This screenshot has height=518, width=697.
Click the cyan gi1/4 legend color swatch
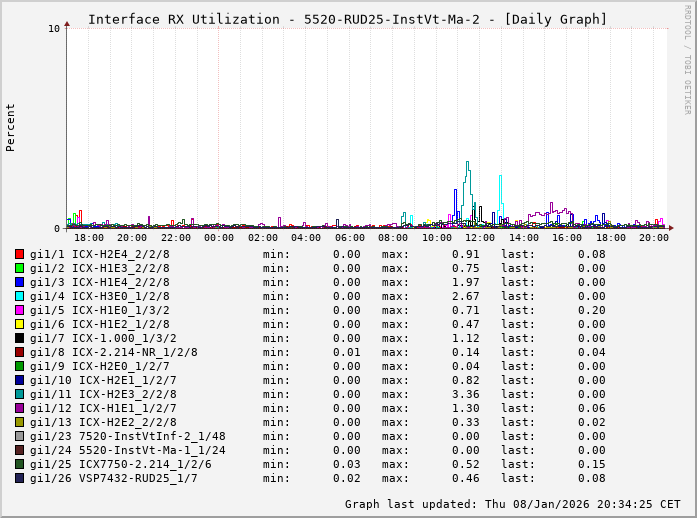coord(19,296)
